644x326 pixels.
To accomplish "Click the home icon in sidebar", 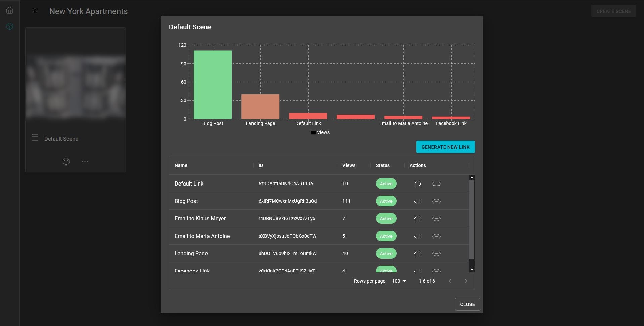I will [x=10, y=10].
